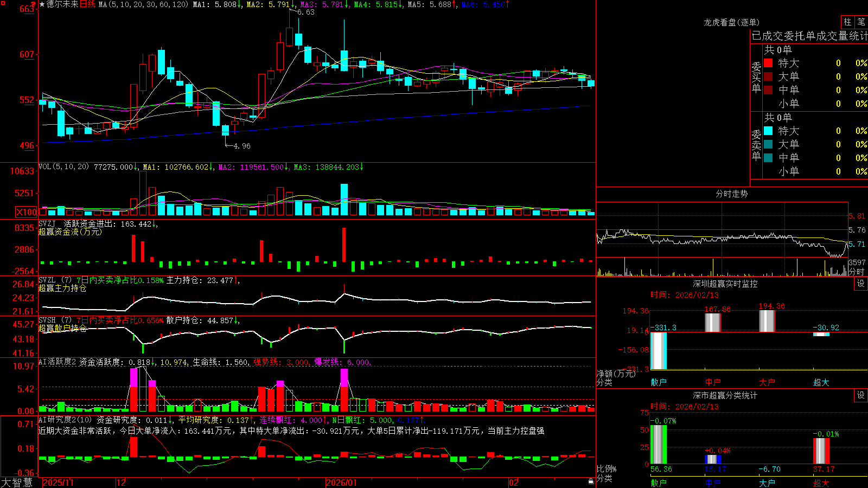Click the 超大 bar showing -30.92

(821, 334)
